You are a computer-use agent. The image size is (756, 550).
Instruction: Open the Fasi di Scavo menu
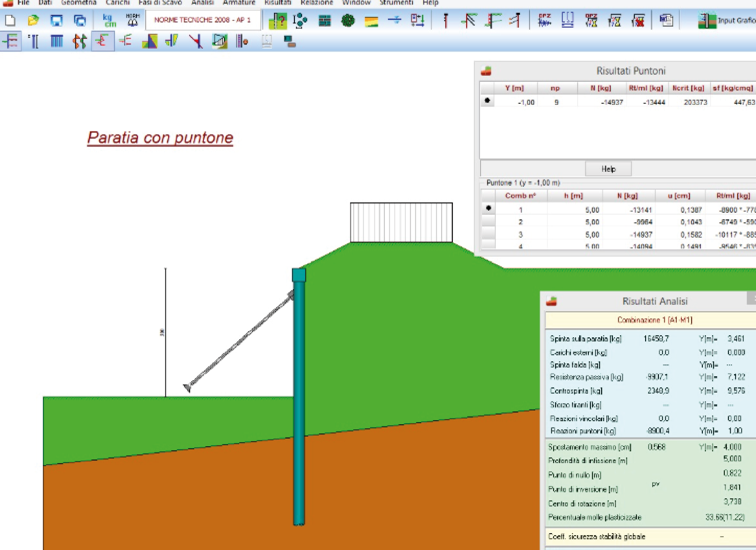(160, 3)
